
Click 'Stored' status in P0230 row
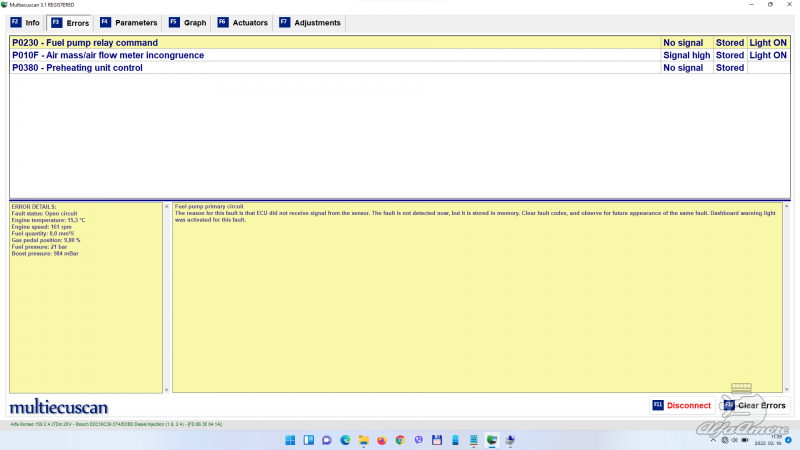click(730, 43)
